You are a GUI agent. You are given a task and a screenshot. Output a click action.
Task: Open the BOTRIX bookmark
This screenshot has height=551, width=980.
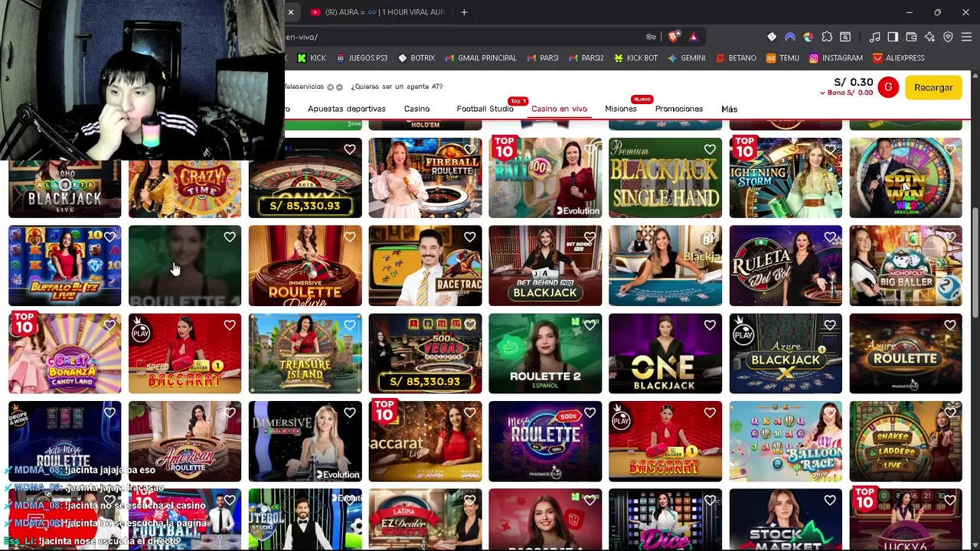[x=416, y=58]
